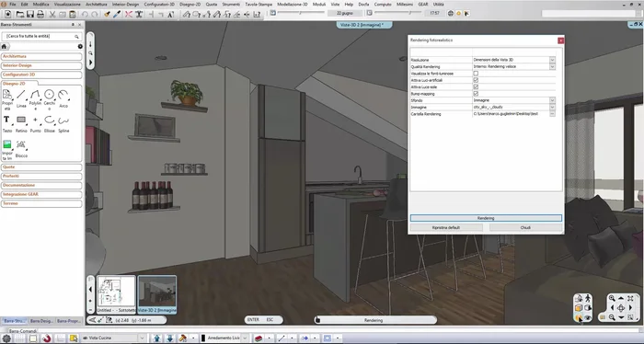Screen dimensions: 644x344
Task: Open the Modellazione-3D menu
Action: (292, 4)
